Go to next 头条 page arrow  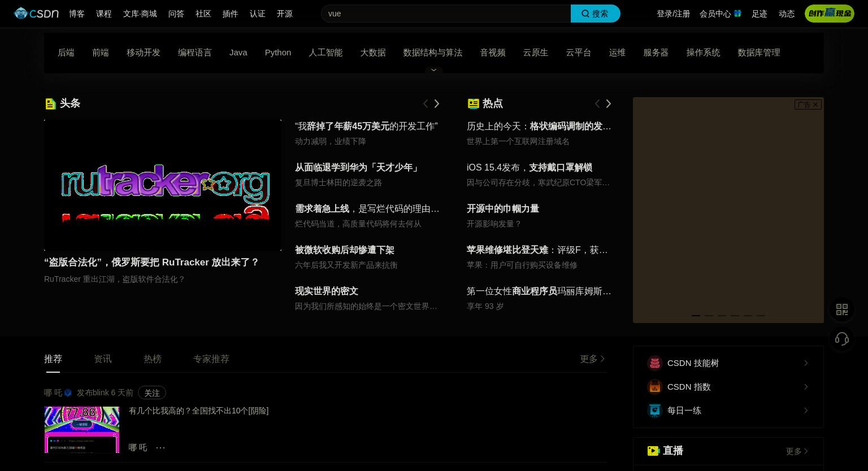point(437,103)
